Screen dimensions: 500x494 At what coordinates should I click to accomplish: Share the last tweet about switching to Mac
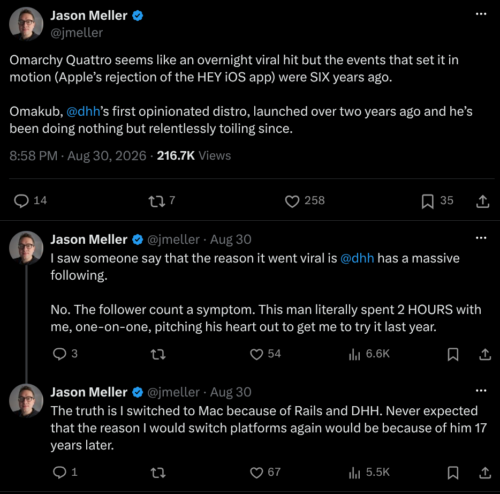pyautogui.click(x=485, y=473)
